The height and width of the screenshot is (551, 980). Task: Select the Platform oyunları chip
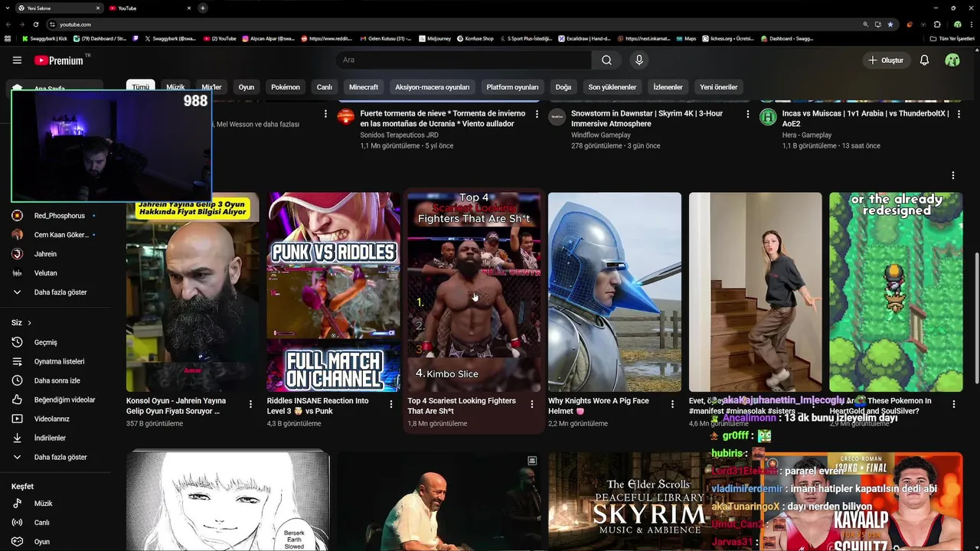click(512, 87)
